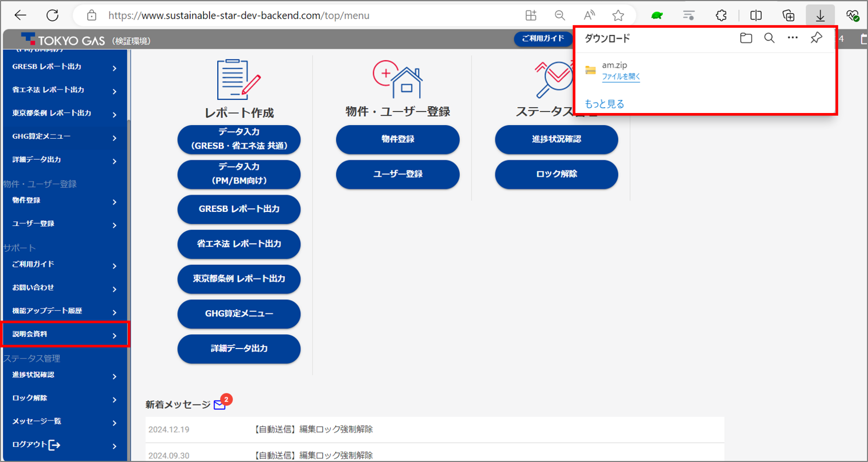Open the downloads more options ellipsis
868x462 pixels.
[792, 38]
